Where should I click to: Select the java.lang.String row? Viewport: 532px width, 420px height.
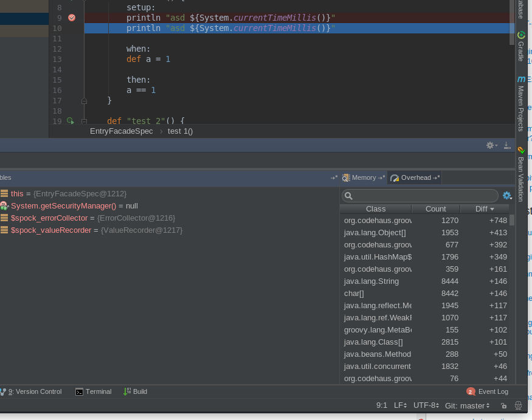point(424,281)
